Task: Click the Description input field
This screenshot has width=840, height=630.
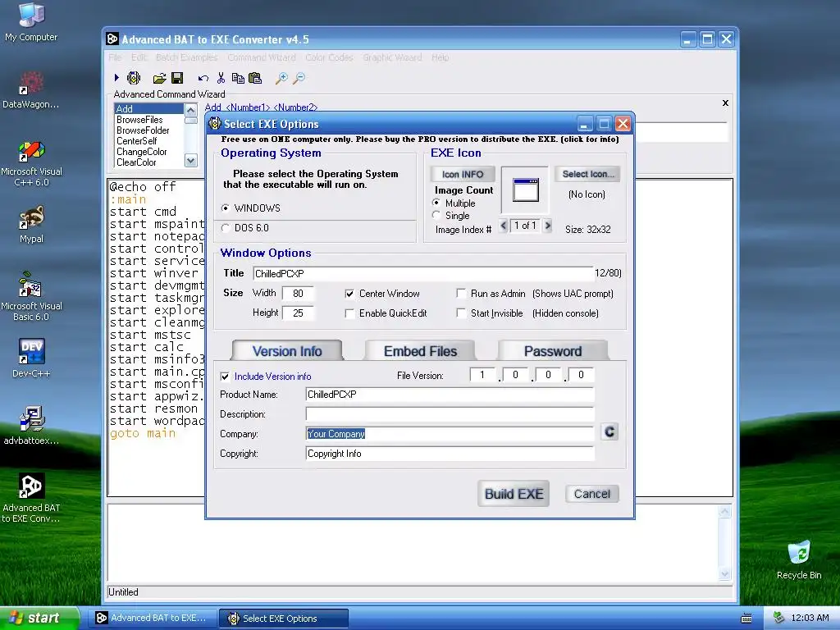Action: click(x=450, y=414)
